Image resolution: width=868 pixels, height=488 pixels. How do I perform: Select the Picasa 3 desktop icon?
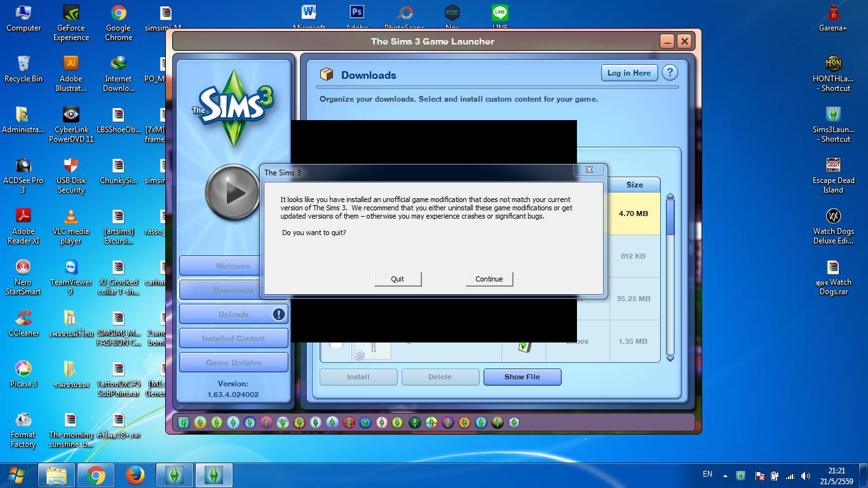[x=24, y=374]
